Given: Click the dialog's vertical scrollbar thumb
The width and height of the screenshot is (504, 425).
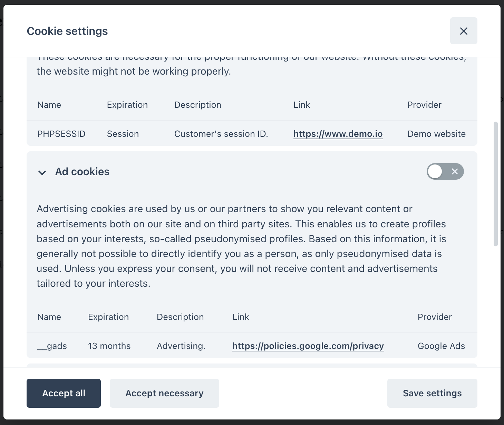Looking at the screenshot, I should click(x=496, y=183).
